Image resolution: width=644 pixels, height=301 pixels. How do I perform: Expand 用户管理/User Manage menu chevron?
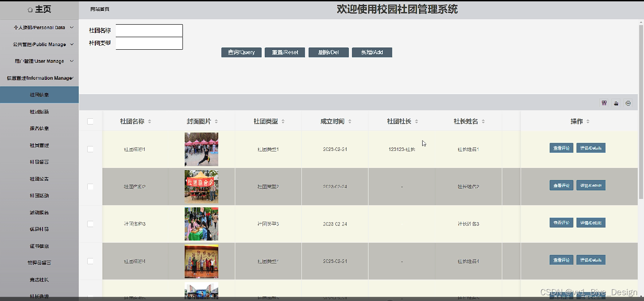pyautogui.click(x=72, y=61)
